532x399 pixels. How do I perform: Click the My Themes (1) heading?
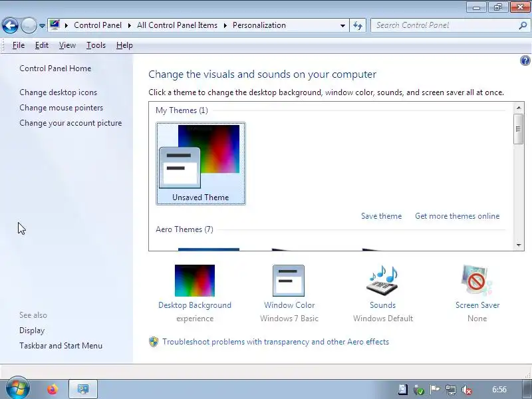182,110
